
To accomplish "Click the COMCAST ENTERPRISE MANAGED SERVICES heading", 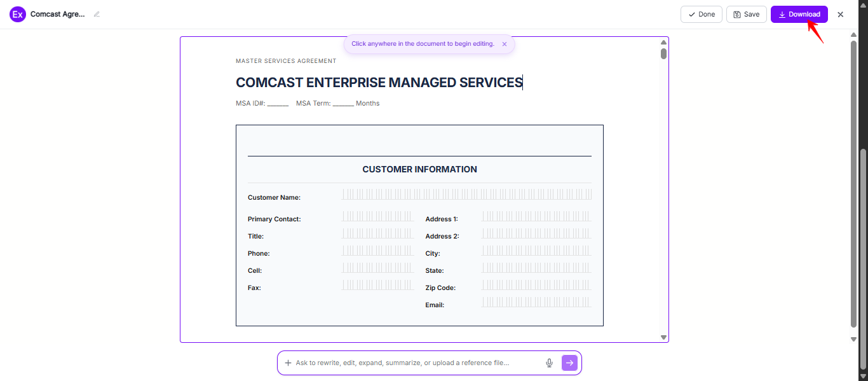I will click(379, 83).
